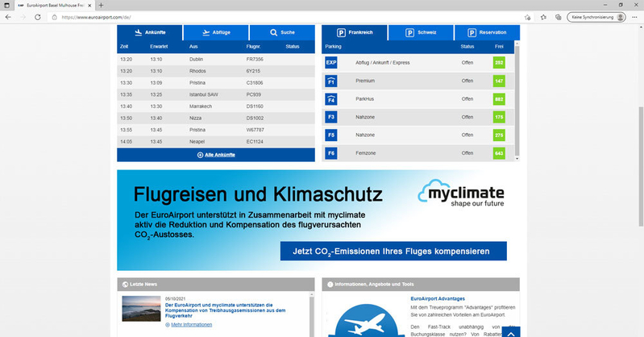644x337 pixels.
Task: Click the F6 Fernzone parking icon
Action: pyautogui.click(x=330, y=153)
